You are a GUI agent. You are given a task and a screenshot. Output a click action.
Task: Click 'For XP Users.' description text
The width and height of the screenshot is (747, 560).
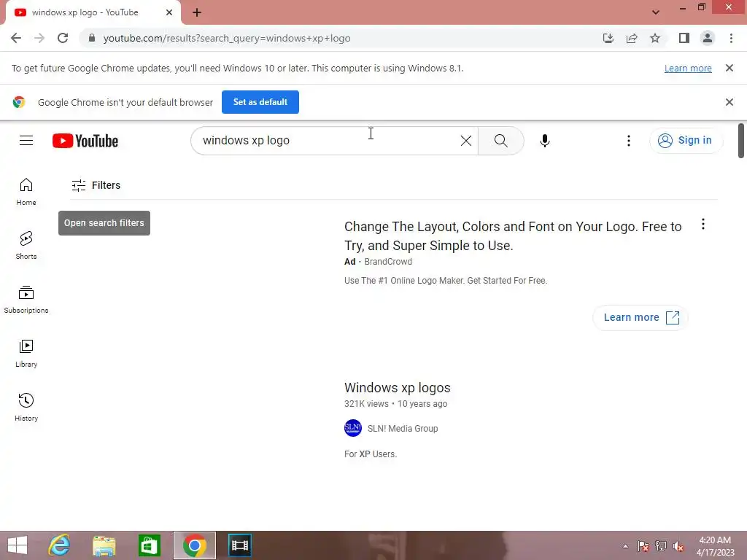(370, 454)
